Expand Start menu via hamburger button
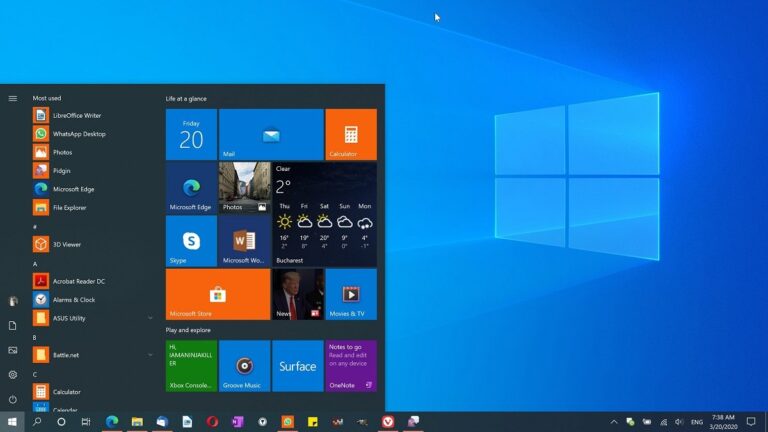768x432 pixels. 13,98
